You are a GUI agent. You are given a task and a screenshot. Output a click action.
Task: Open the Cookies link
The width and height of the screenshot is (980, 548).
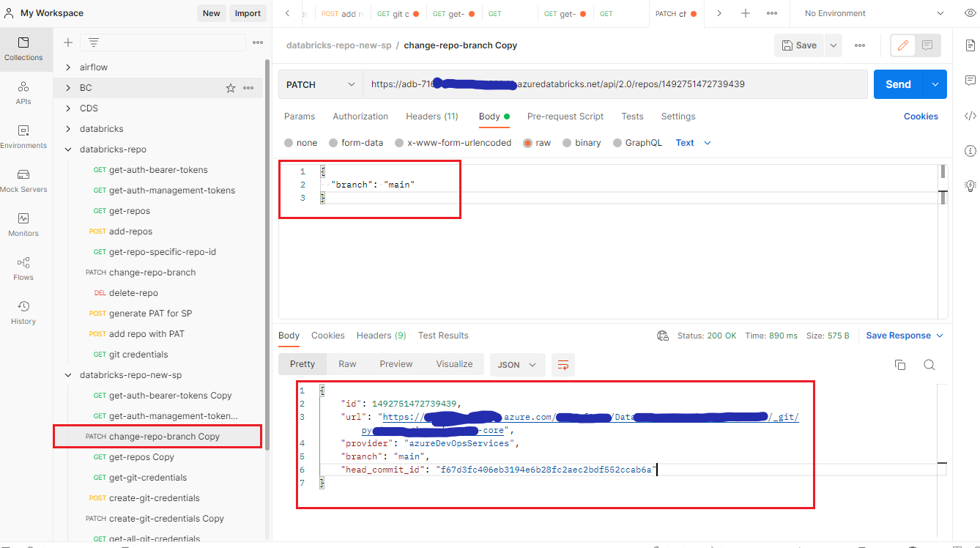[x=921, y=116]
